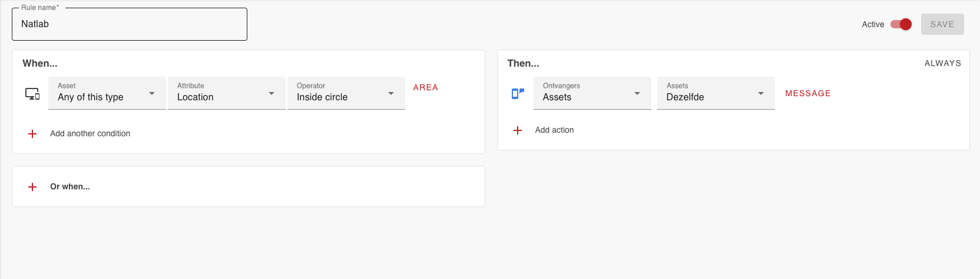Viewport: 980px width, 279px height.
Task: Click the red MESSAGE button
Action: pos(808,93)
